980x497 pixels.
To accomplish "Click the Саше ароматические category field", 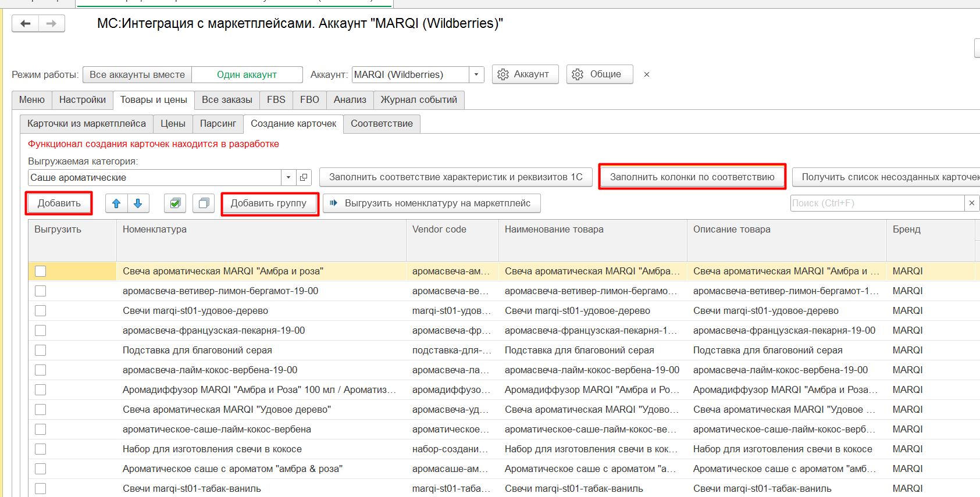I will [x=155, y=177].
